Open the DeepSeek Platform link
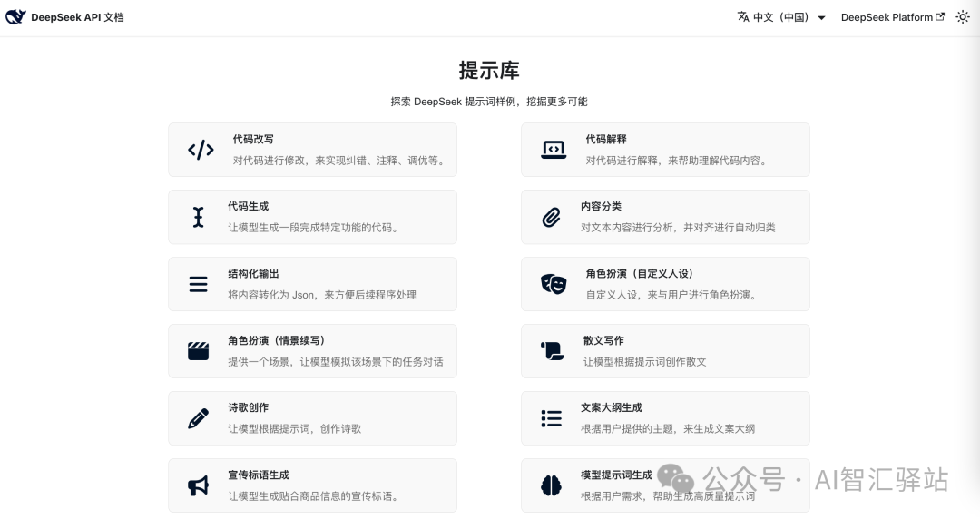Viewport: 980px width, 519px height. pyautogui.click(x=893, y=17)
